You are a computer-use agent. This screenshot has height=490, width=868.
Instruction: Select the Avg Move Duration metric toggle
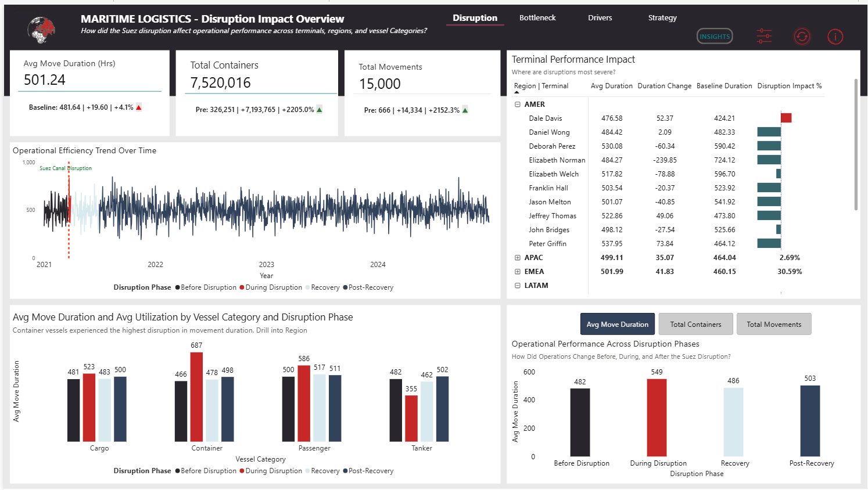[x=617, y=325]
